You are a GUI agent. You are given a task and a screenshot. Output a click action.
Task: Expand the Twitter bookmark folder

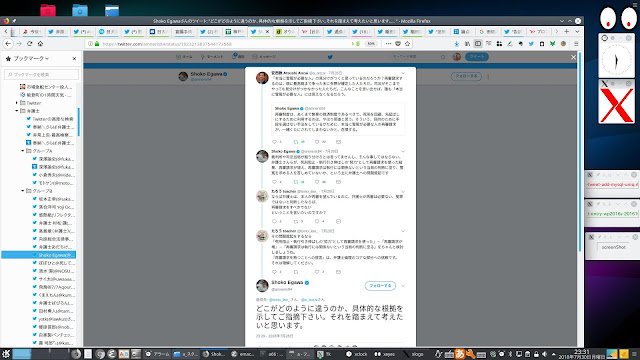(x=17, y=103)
